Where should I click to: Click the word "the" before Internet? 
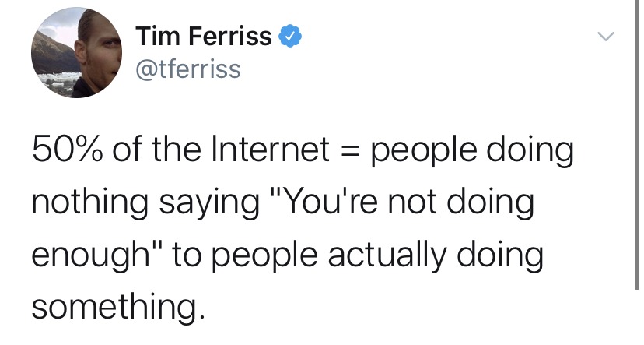(x=180, y=151)
